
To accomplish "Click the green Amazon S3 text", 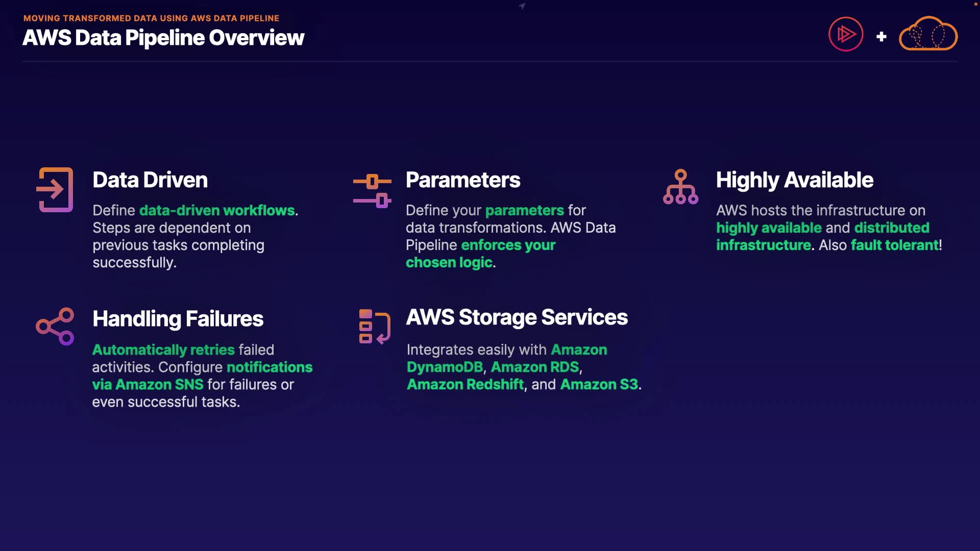I will (x=599, y=385).
